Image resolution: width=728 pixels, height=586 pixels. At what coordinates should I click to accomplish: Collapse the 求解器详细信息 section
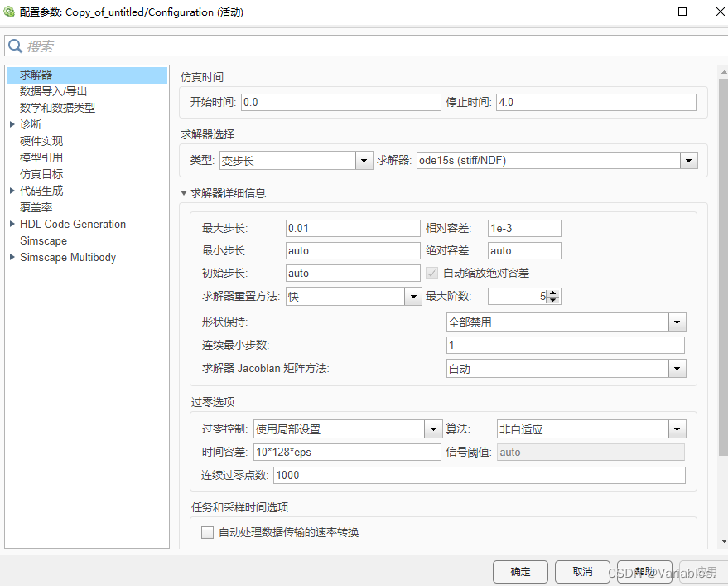tap(183, 192)
